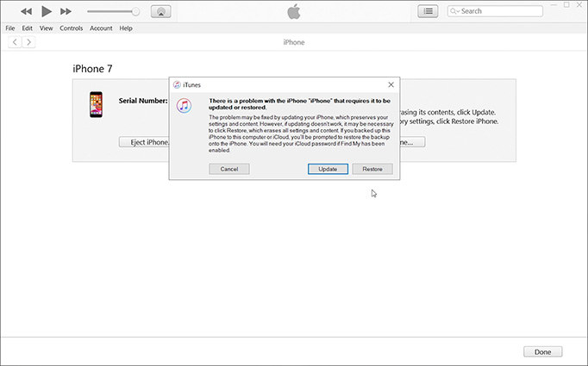588x366 pixels.
Task: Close the iTunes dialog with X
Action: (x=391, y=84)
